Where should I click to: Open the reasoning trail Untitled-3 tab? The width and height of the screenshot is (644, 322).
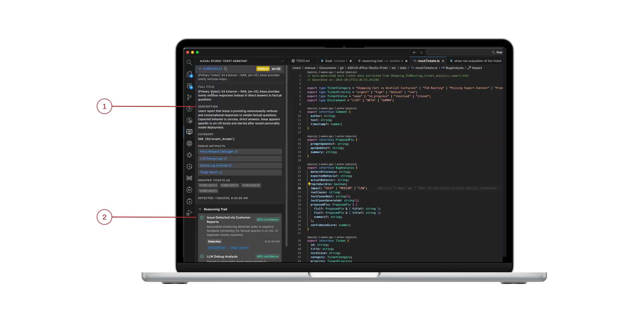382,61
